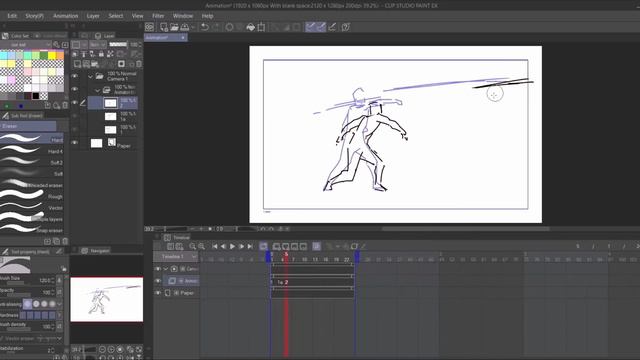This screenshot has width=640, height=360.
Task: Select the Hard eraser sub tool
Action: pyautogui.click(x=32, y=139)
